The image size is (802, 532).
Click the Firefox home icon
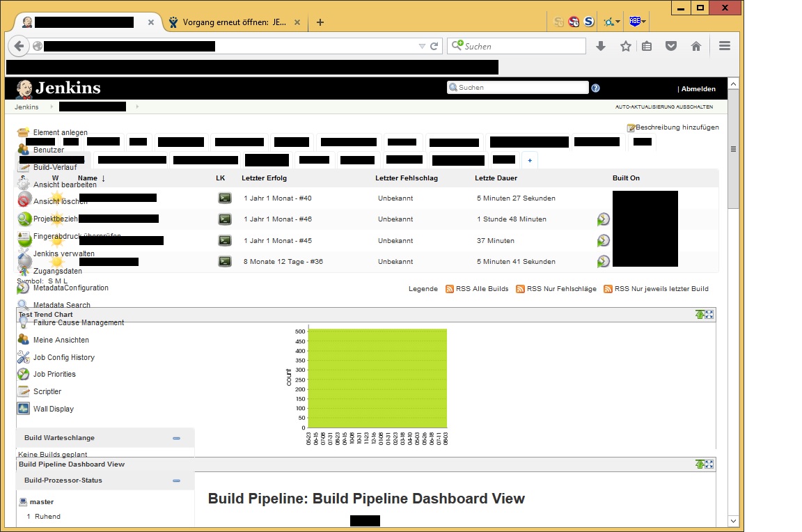pyautogui.click(x=695, y=46)
